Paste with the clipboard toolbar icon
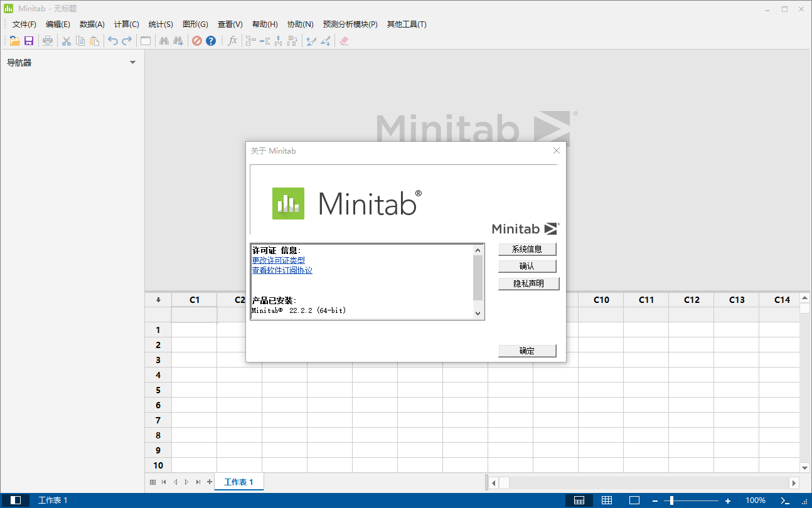 coord(95,41)
